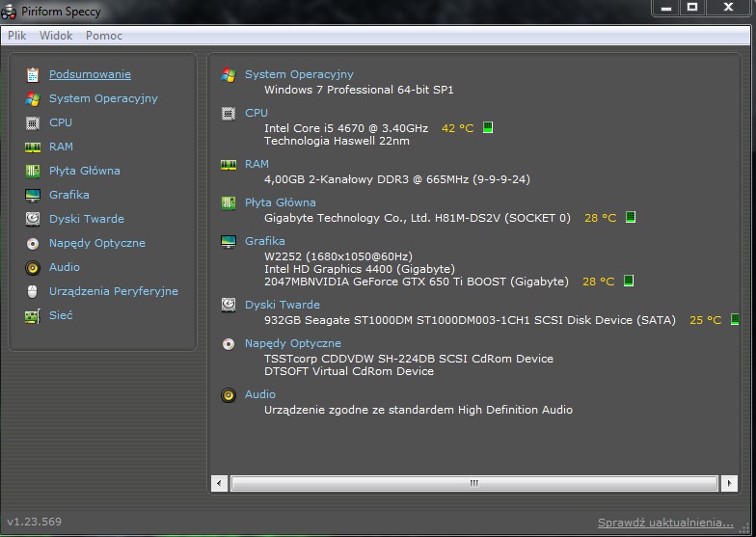Open the Podsumowanie summary link in sidebar
The height and width of the screenshot is (537, 756).
pos(90,74)
